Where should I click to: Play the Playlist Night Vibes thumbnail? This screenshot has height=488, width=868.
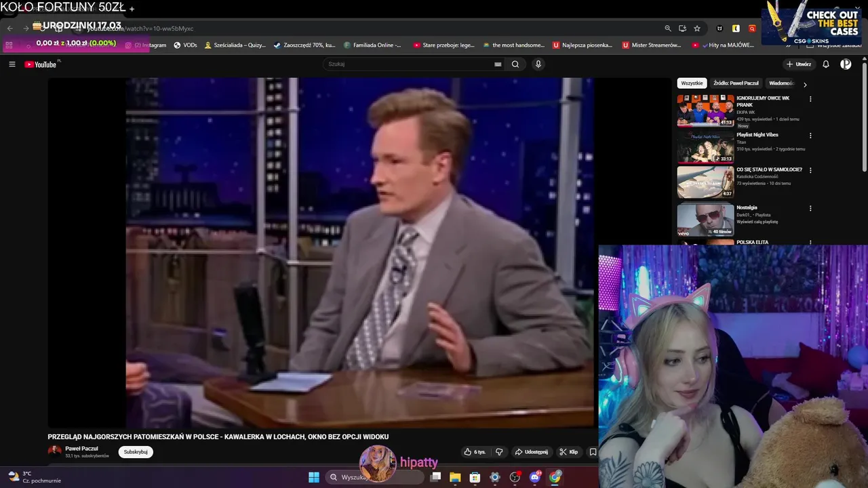click(705, 147)
